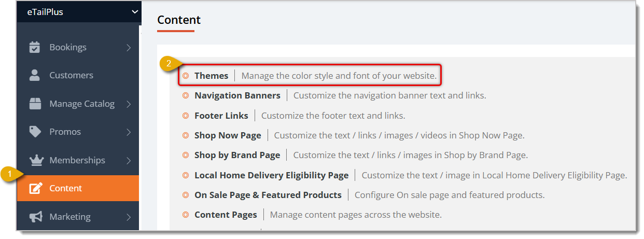This screenshot has height=239, width=644.
Task: Open the Navigation Banners link
Action: click(x=237, y=95)
